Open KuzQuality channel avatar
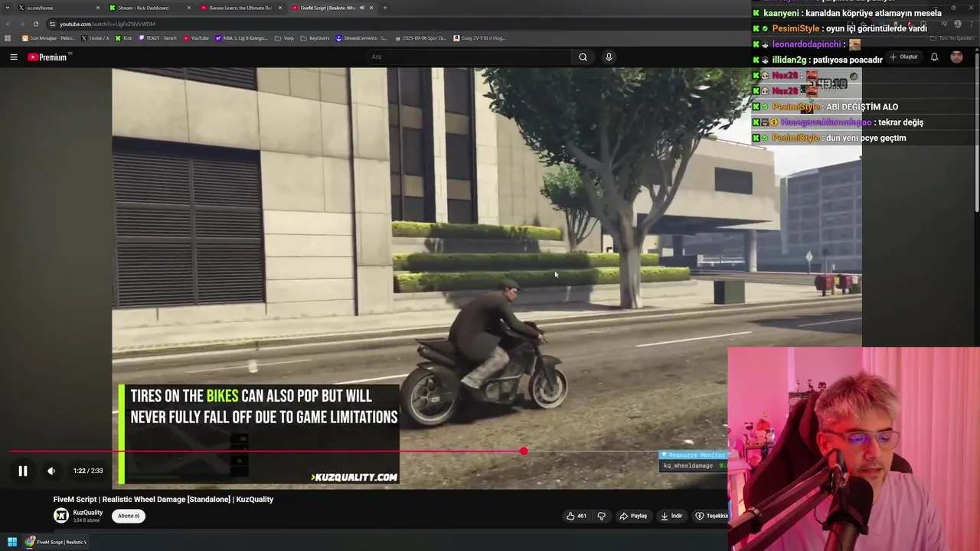This screenshot has height=551, width=980. point(61,516)
